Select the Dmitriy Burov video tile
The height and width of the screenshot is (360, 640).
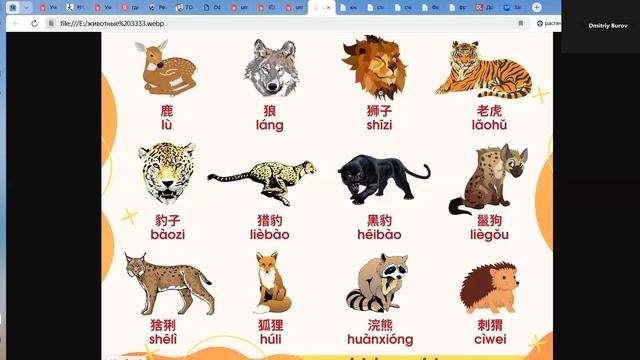[600, 26]
